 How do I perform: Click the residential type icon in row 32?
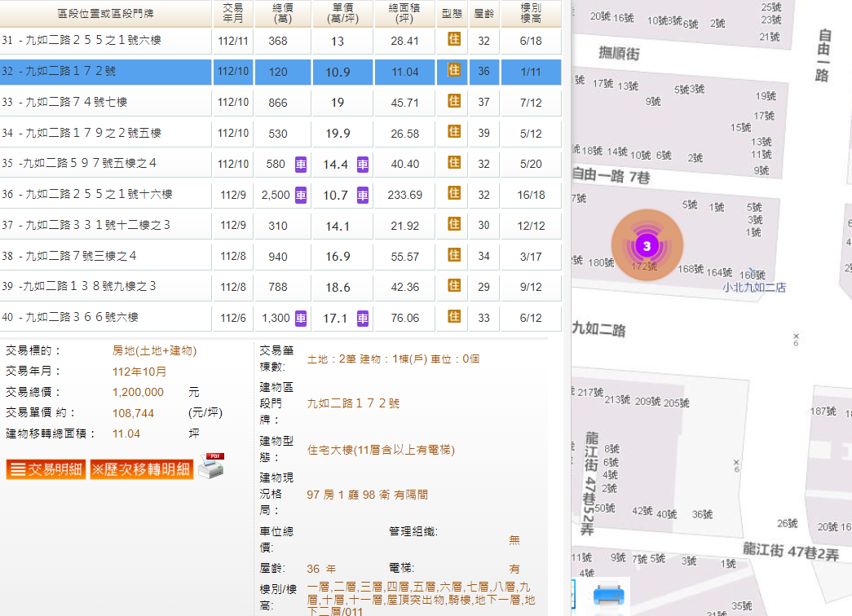coord(453,70)
